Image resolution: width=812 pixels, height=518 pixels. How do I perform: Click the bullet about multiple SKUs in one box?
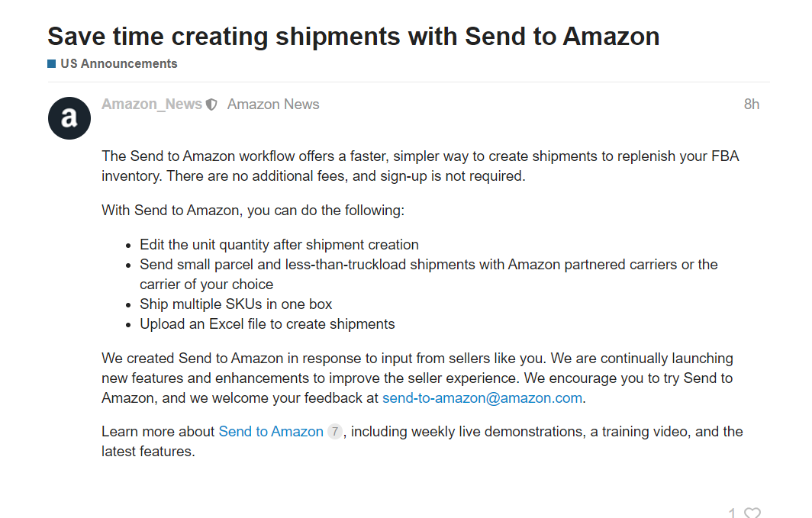236,304
